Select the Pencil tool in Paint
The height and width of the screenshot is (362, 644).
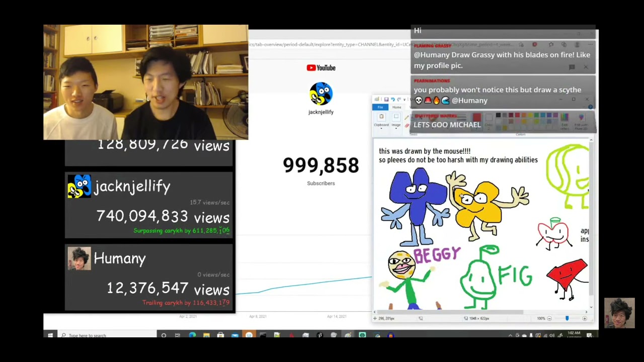(x=407, y=118)
